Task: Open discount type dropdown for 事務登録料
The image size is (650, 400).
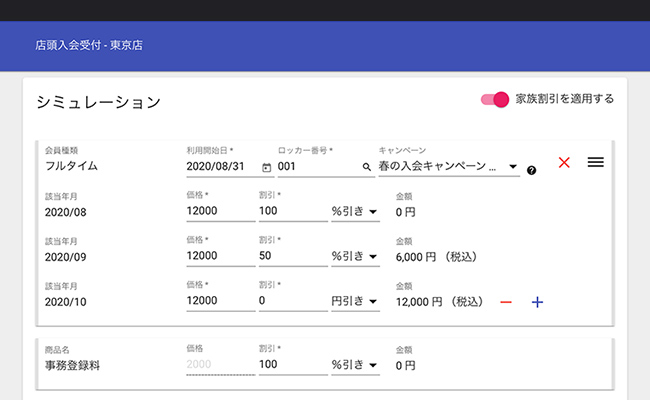Action: tap(355, 365)
